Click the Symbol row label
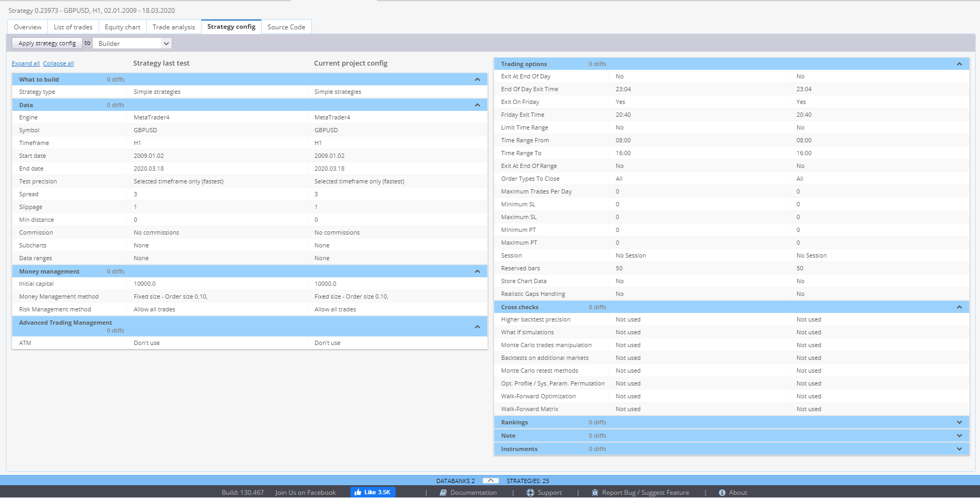The image size is (980, 498). tap(29, 130)
